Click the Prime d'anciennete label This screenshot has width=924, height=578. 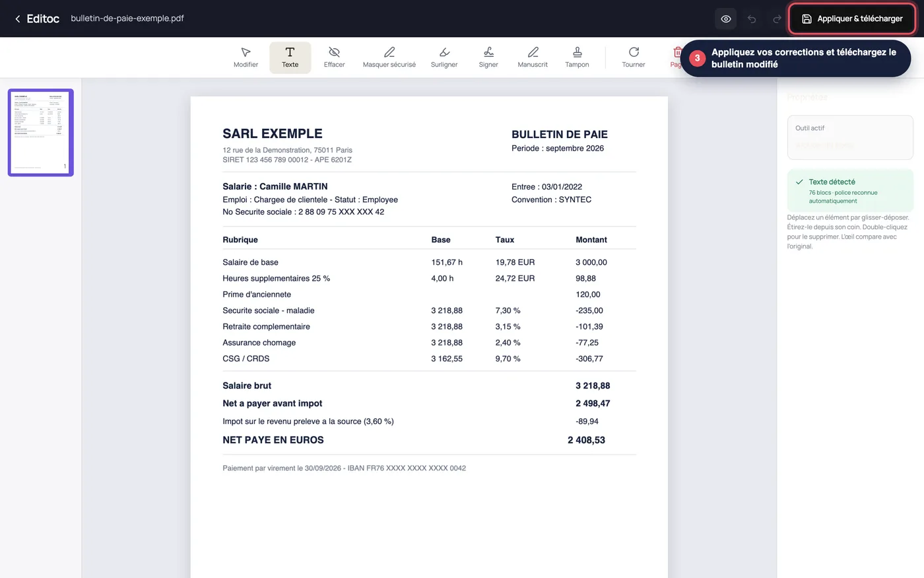(257, 295)
